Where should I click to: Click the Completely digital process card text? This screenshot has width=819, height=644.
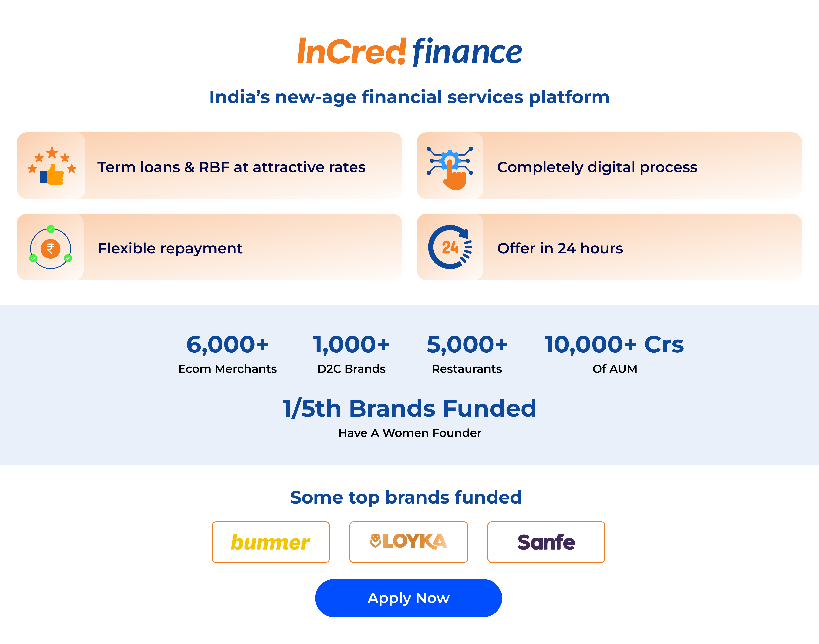click(x=597, y=167)
